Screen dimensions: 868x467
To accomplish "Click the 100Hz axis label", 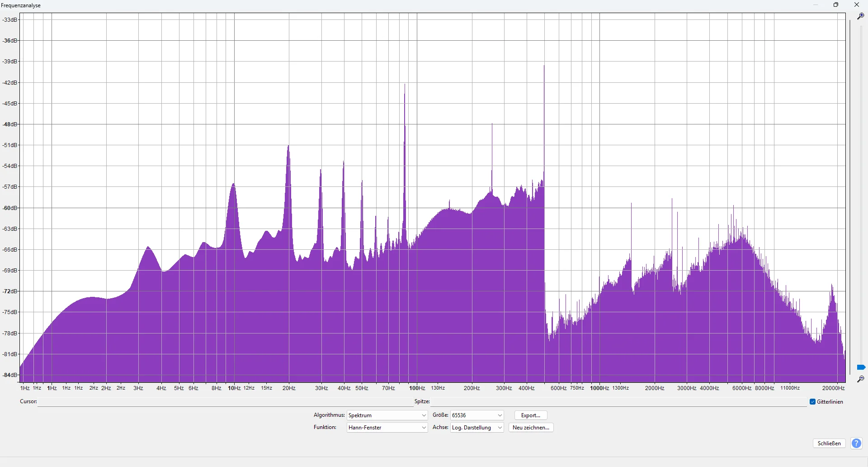I will click(x=417, y=388).
